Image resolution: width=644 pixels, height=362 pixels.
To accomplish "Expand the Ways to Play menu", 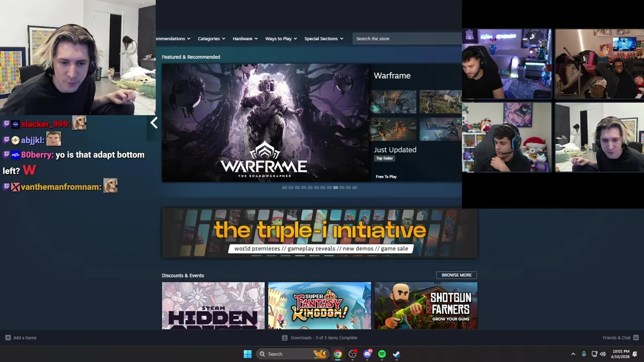I will 281,39.
